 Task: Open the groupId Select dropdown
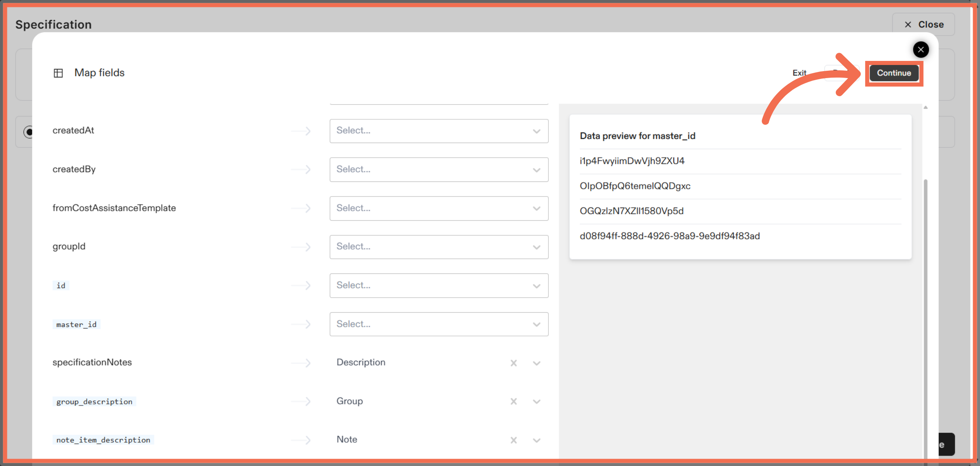tap(439, 246)
